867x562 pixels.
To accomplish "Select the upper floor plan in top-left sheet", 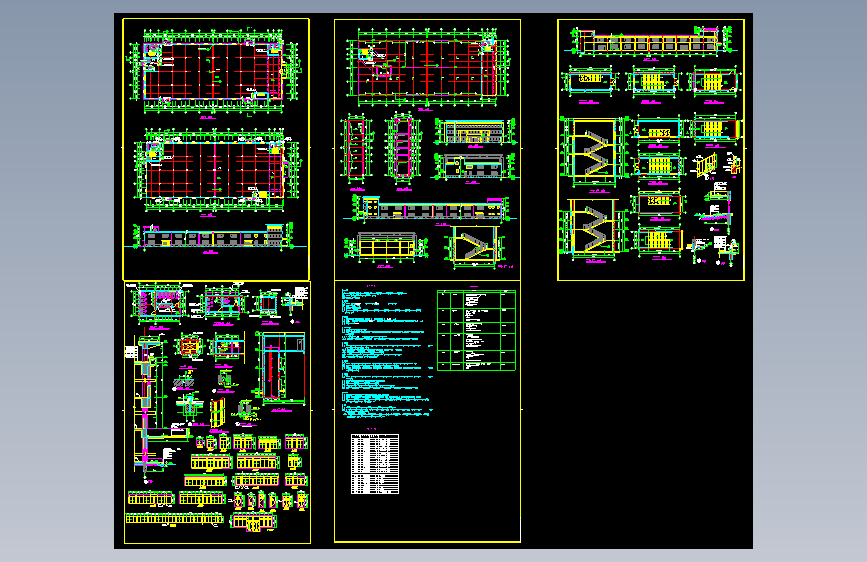I will (216, 72).
